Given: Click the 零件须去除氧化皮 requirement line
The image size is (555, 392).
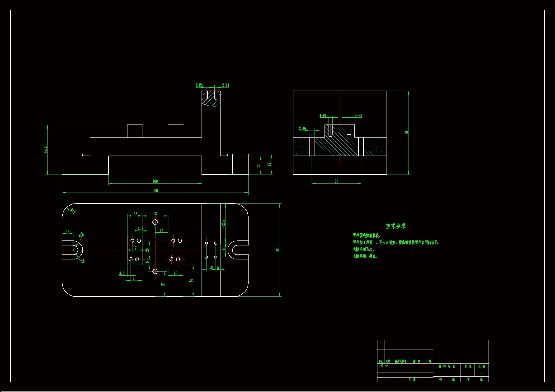Looking at the screenshot, I should [367, 235].
